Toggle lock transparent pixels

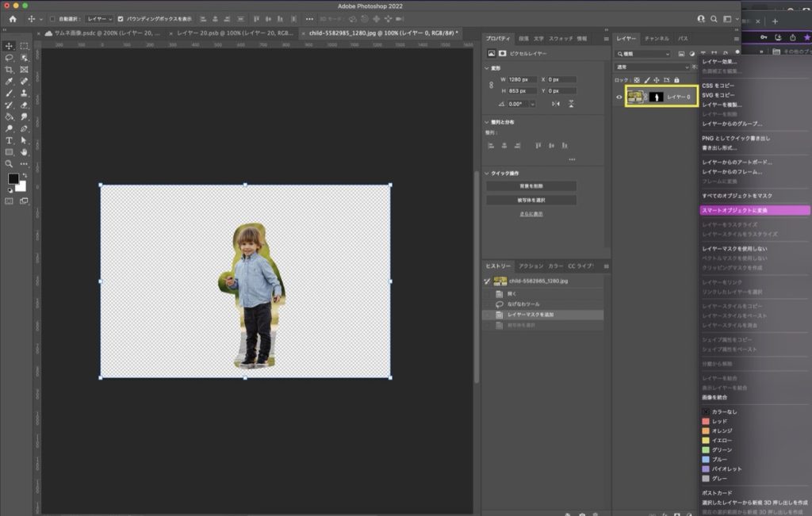pos(637,80)
